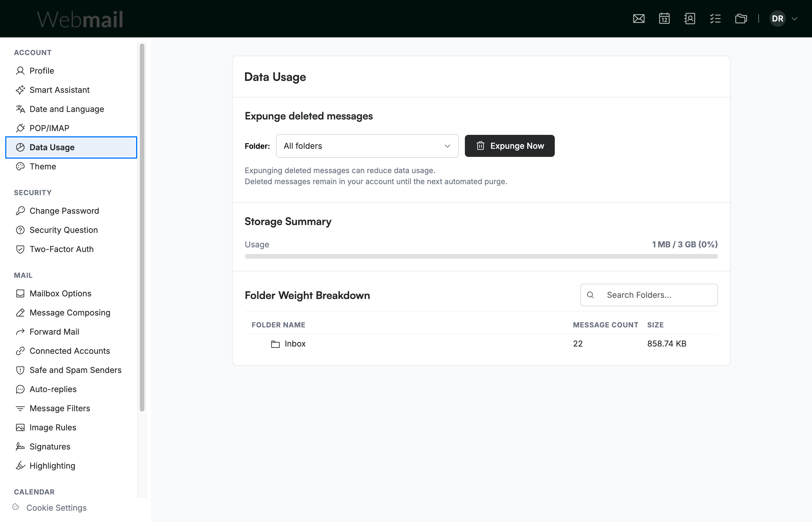812x522 pixels.
Task: Select POP/IMAP in the sidebar
Action: [x=71, y=128]
